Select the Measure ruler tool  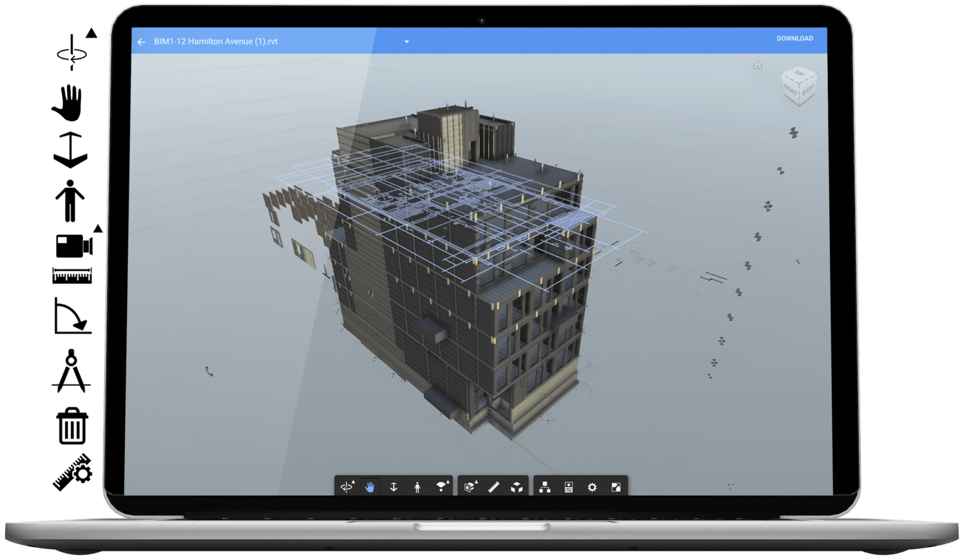[x=492, y=487]
